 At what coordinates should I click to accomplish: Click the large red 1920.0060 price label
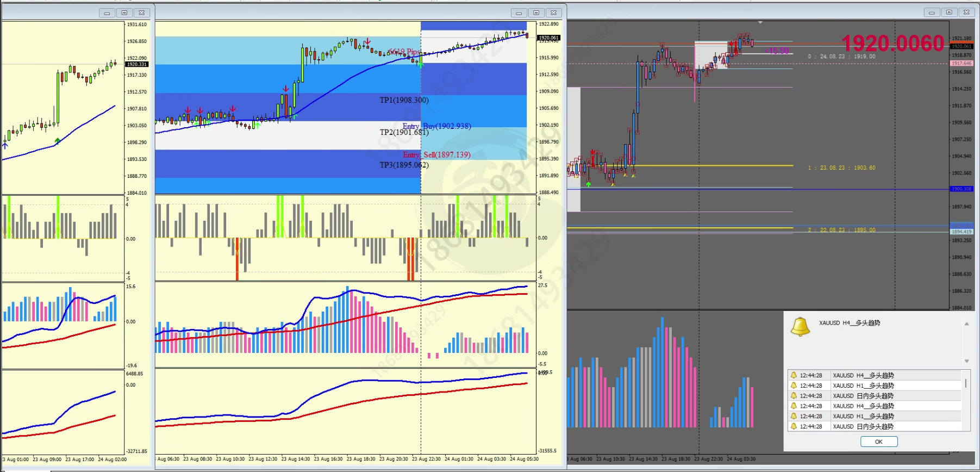[893, 43]
